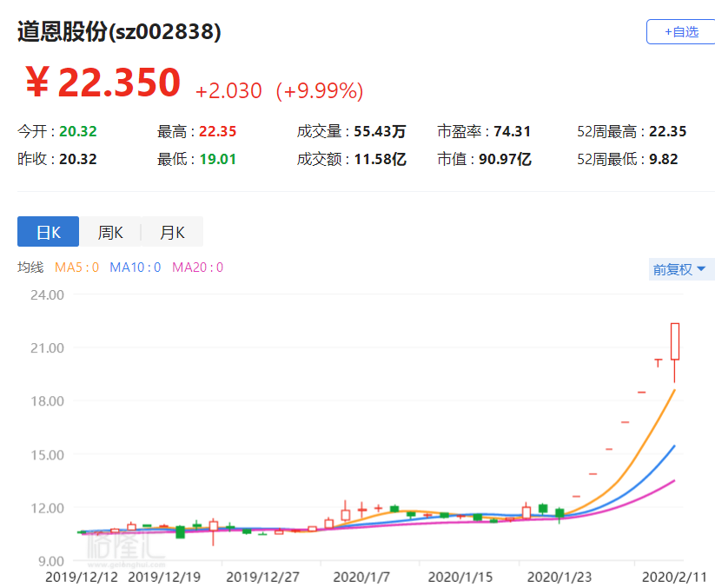The height and width of the screenshot is (588, 715).
Task: Click the 2020/1/23 date axis label
Action: (x=559, y=577)
